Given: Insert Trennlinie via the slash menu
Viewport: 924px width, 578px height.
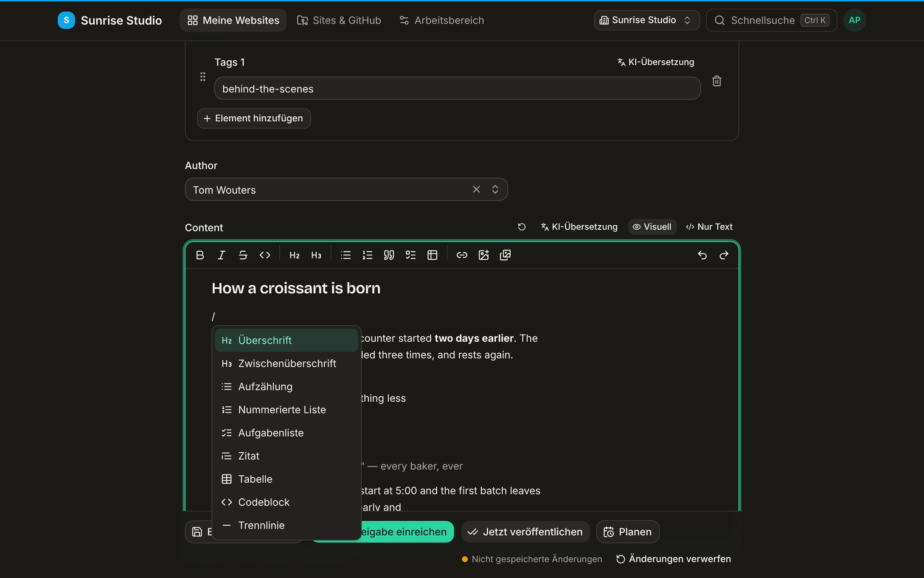Looking at the screenshot, I should point(286,525).
